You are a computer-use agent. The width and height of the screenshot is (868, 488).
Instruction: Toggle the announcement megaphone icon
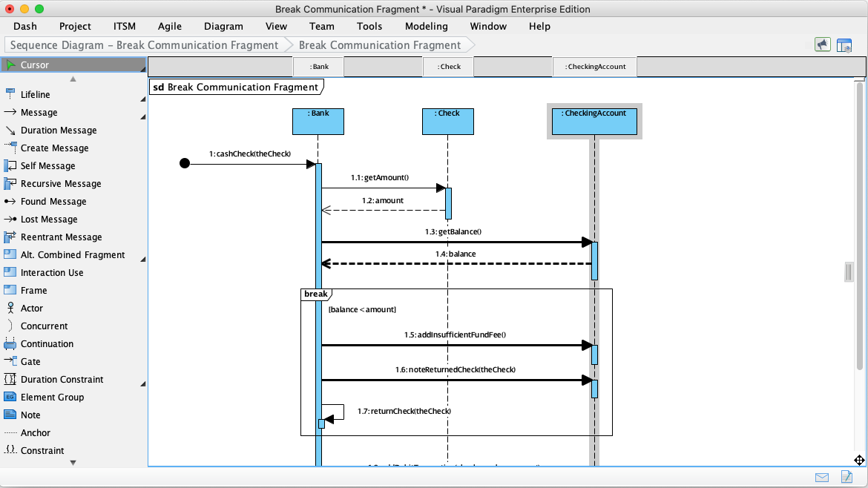pos(822,44)
